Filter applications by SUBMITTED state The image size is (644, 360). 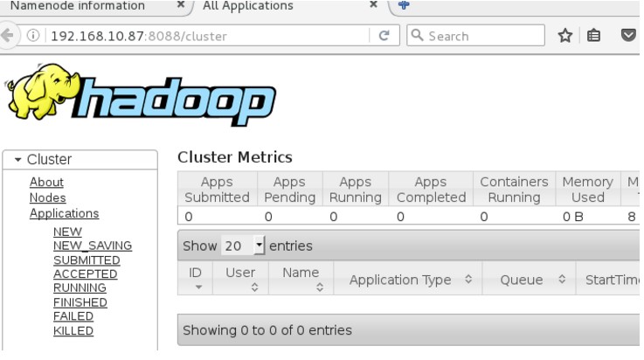(x=87, y=260)
